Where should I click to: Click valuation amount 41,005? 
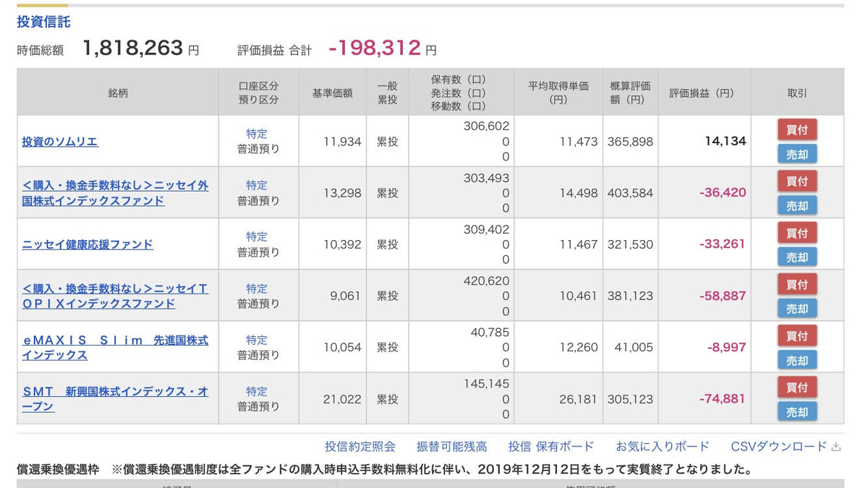(x=633, y=348)
